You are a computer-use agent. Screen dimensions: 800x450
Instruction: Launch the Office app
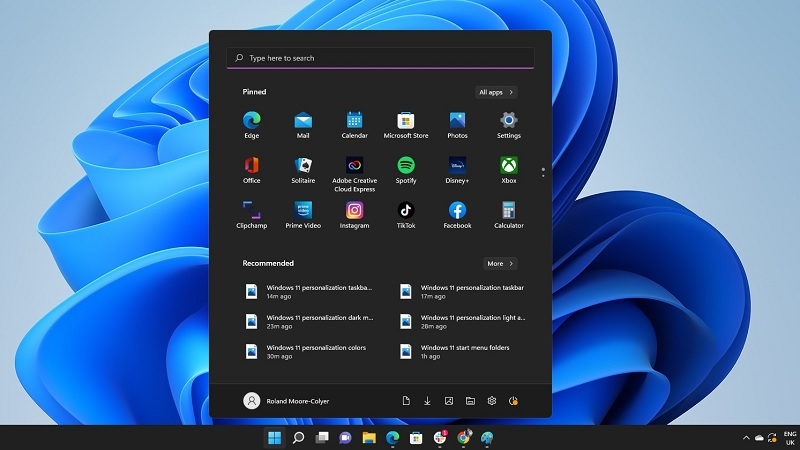click(252, 170)
